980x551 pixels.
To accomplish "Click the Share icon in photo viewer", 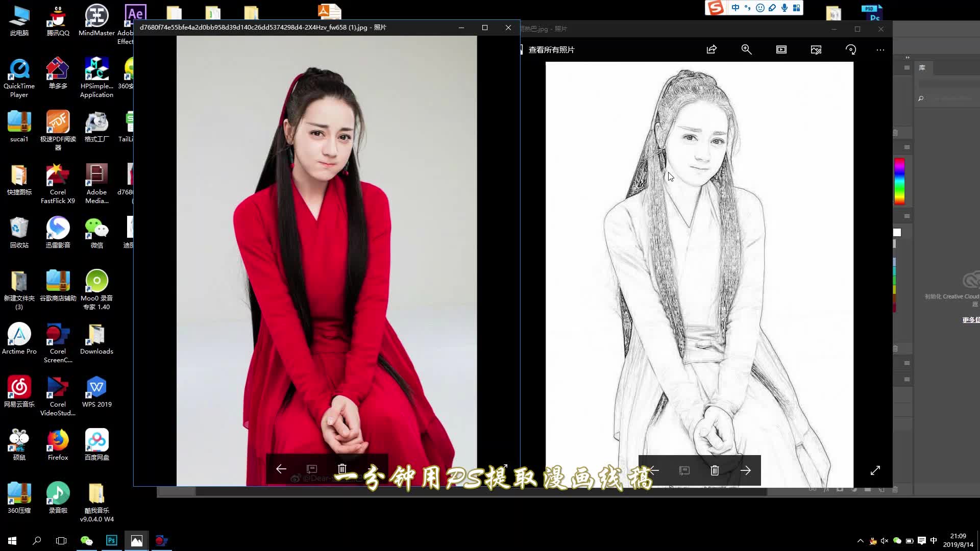I will 711,49.
